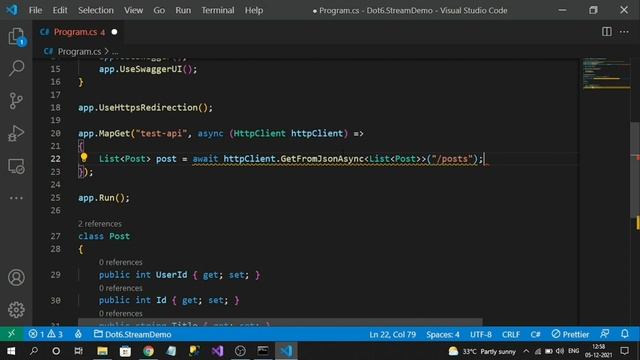Split the editor to the right

pos(607,32)
